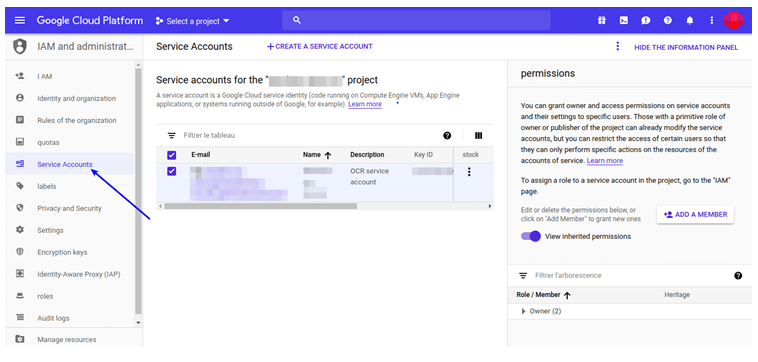This screenshot has height=362, width=758.
Task: Click the quotas sidebar icon
Action: tap(20, 142)
